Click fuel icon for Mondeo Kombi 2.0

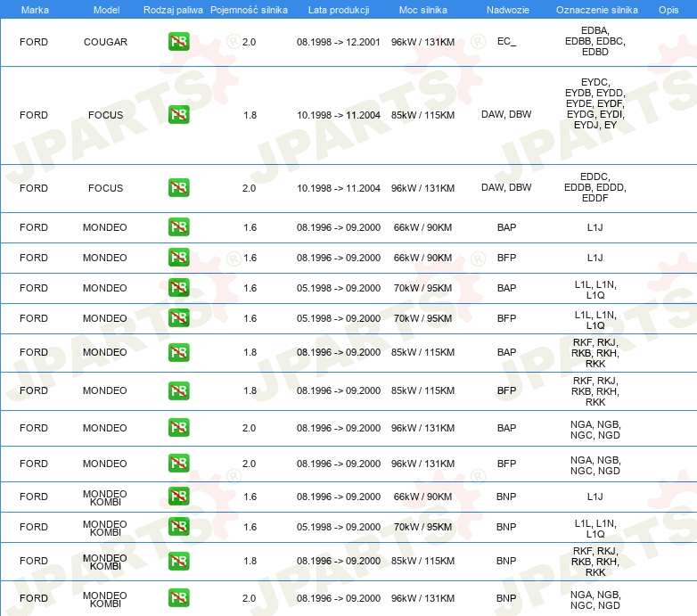point(178,598)
